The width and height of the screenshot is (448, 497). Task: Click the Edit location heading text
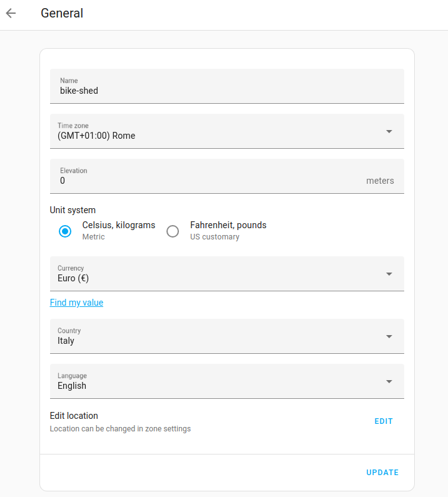(x=74, y=416)
